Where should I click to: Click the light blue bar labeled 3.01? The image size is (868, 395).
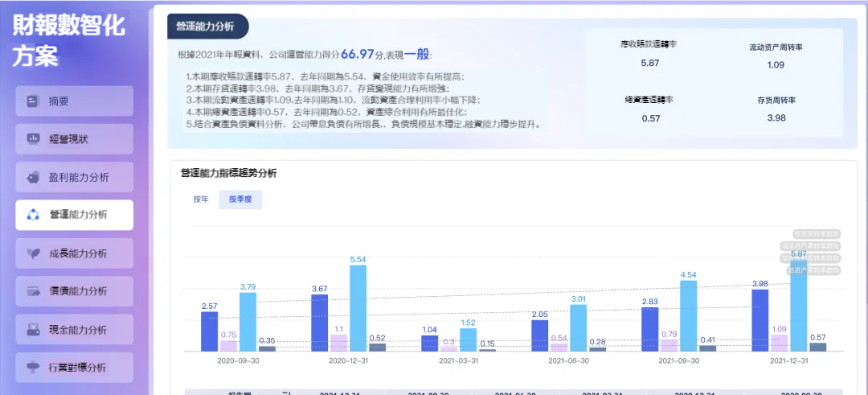pyautogui.click(x=579, y=328)
